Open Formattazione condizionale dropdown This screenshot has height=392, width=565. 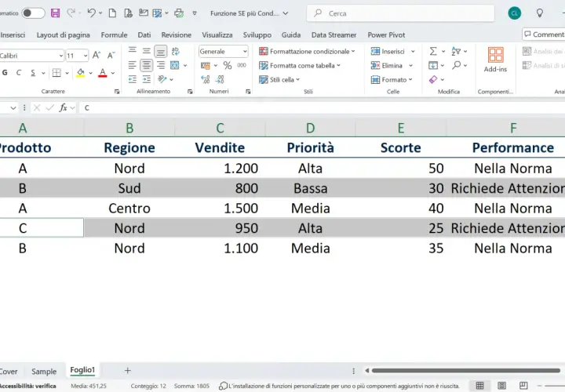(307, 52)
